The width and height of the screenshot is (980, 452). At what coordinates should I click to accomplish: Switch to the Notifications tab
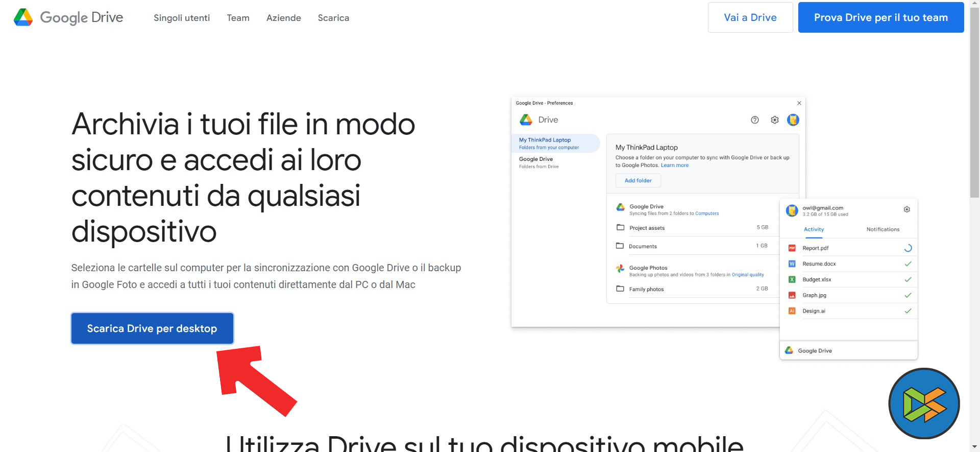click(x=883, y=229)
